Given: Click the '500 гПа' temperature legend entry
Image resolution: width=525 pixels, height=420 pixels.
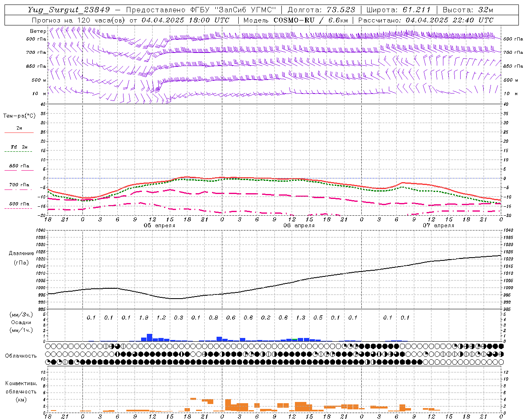Looking at the screenshot, I should coord(19,204).
